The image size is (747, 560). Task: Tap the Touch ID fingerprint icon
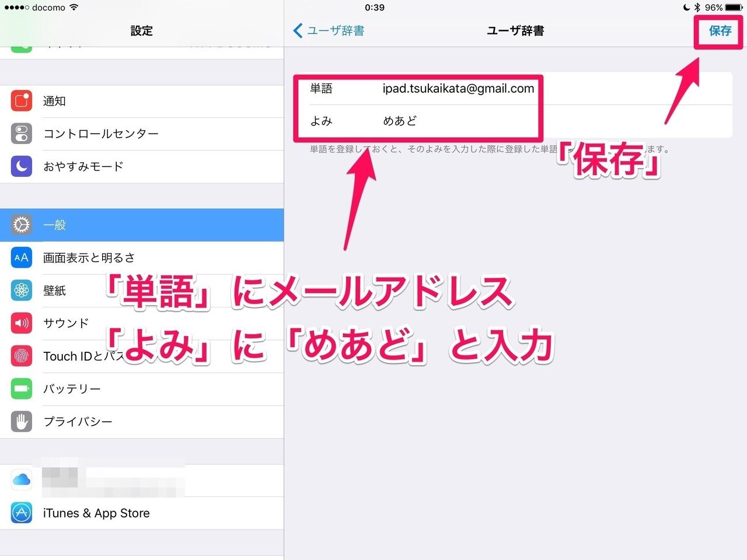[x=22, y=355]
